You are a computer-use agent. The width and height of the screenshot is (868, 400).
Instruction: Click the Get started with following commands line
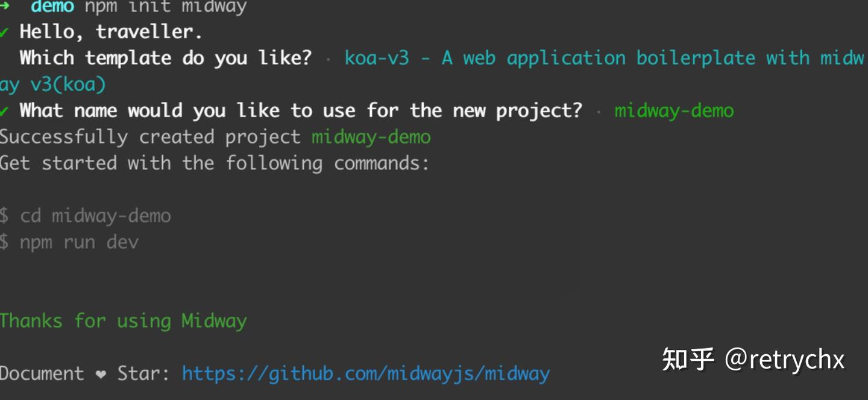[x=214, y=163]
